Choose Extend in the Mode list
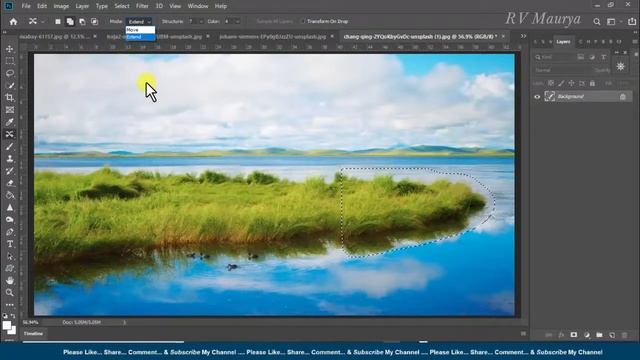 [140, 37]
